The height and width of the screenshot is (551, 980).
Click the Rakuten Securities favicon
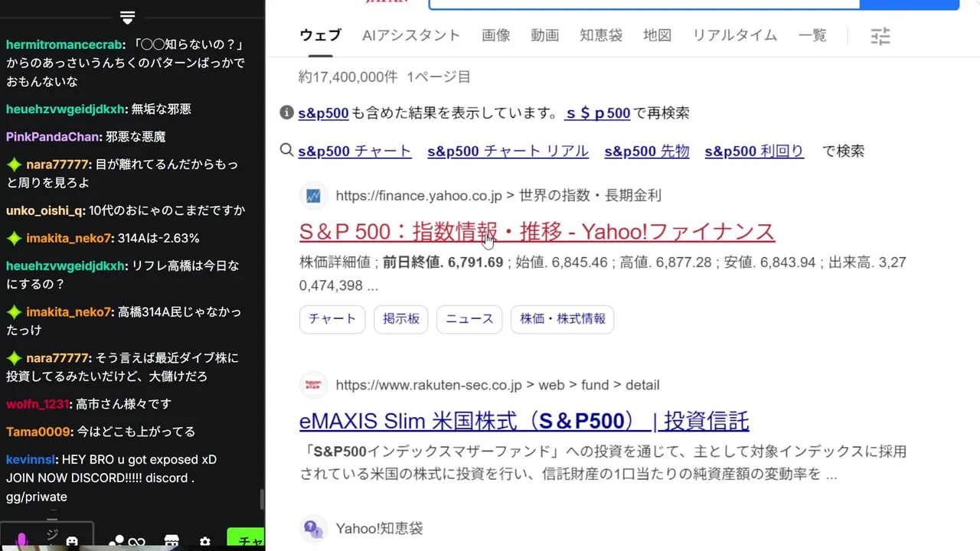click(x=313, y=385)
